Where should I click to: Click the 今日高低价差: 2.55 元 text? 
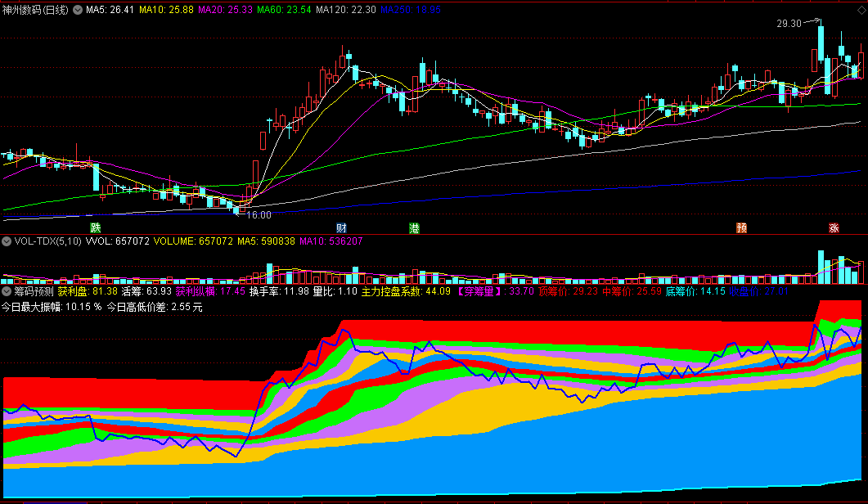coord(155,307)
